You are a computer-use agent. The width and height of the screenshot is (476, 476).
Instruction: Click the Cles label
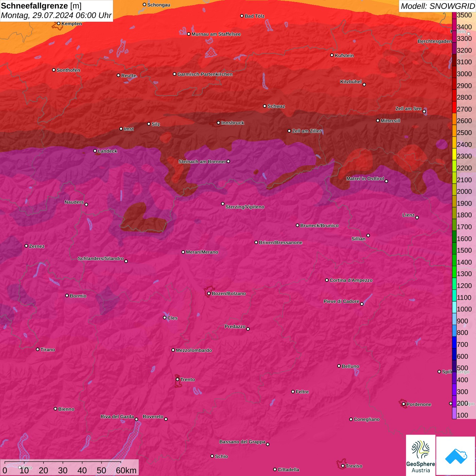click(x=172, y=318)
